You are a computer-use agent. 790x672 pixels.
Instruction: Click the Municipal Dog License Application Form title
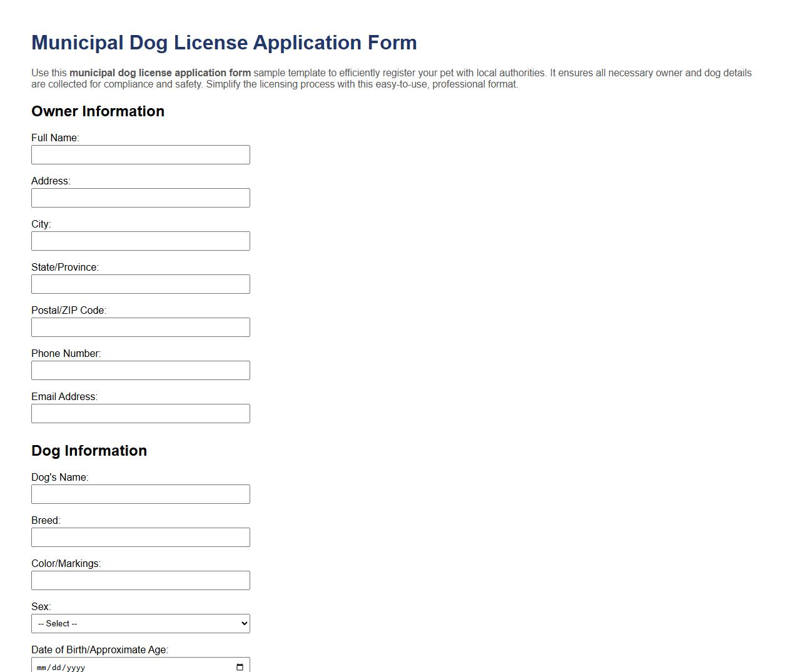[x=224, y=43]
